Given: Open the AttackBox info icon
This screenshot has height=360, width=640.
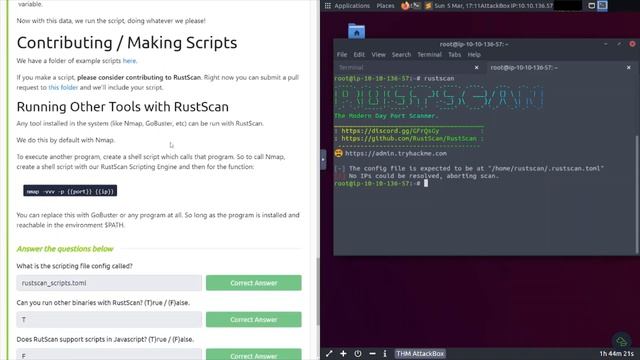Looking at the screenshot, I should [385, 353].
